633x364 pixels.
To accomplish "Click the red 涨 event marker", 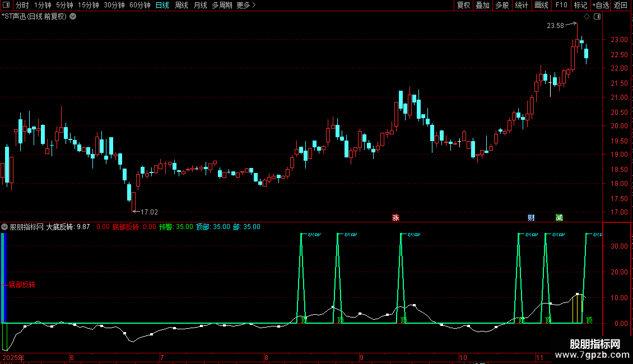I will point(395,218).
